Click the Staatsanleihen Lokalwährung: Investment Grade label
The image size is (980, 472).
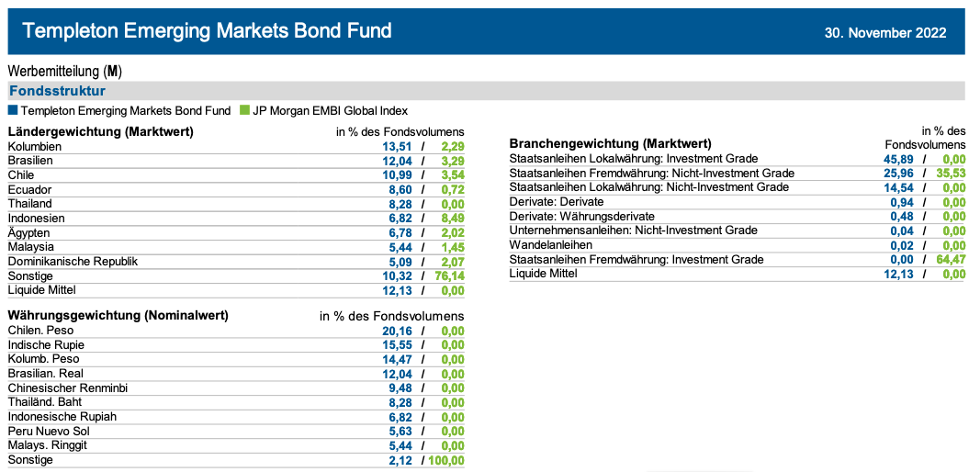[x=633, y=159]
